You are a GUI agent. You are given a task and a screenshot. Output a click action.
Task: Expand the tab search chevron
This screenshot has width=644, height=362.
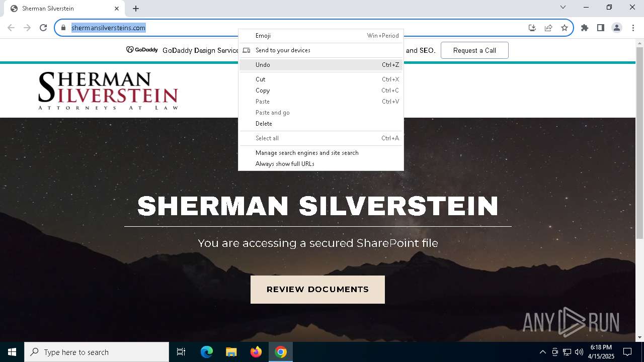click(563, 7)
